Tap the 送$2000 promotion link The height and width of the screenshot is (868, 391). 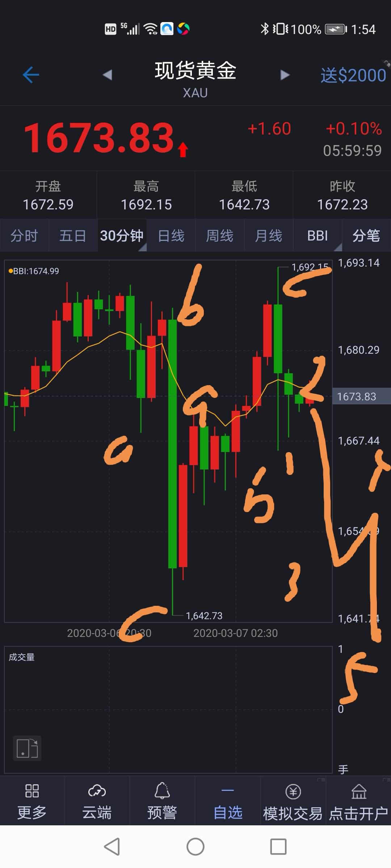pyautogui.click(x=353, y=76)
